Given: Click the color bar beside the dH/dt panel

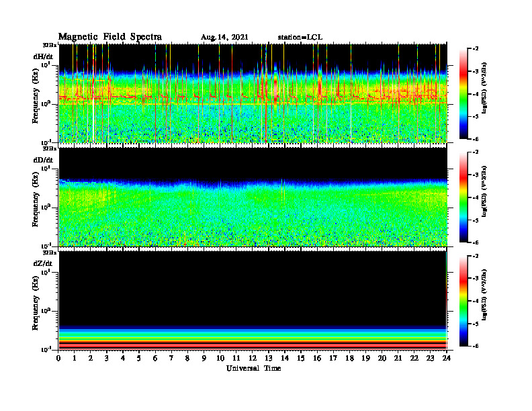Looking at the screenshot, I should click(x=463, y=93).
